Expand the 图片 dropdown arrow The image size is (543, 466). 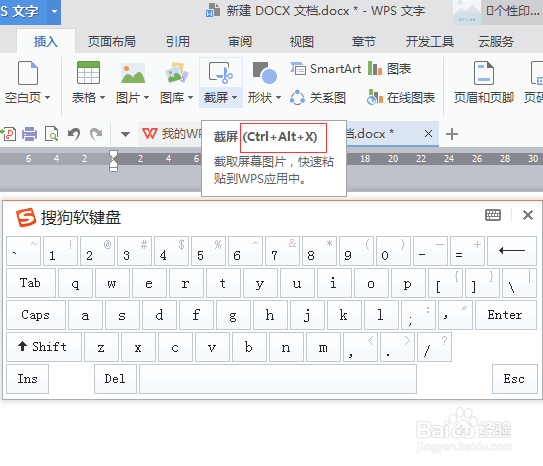pos(146,98)
